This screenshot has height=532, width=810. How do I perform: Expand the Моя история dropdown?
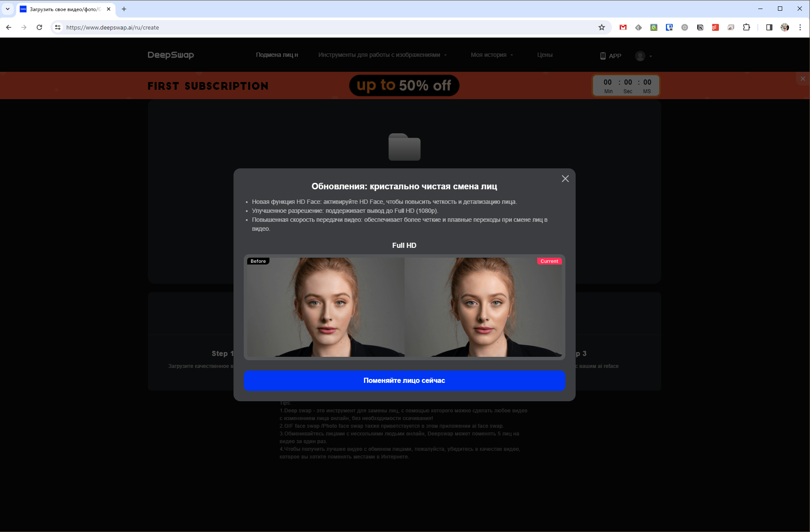click(492, 55)
